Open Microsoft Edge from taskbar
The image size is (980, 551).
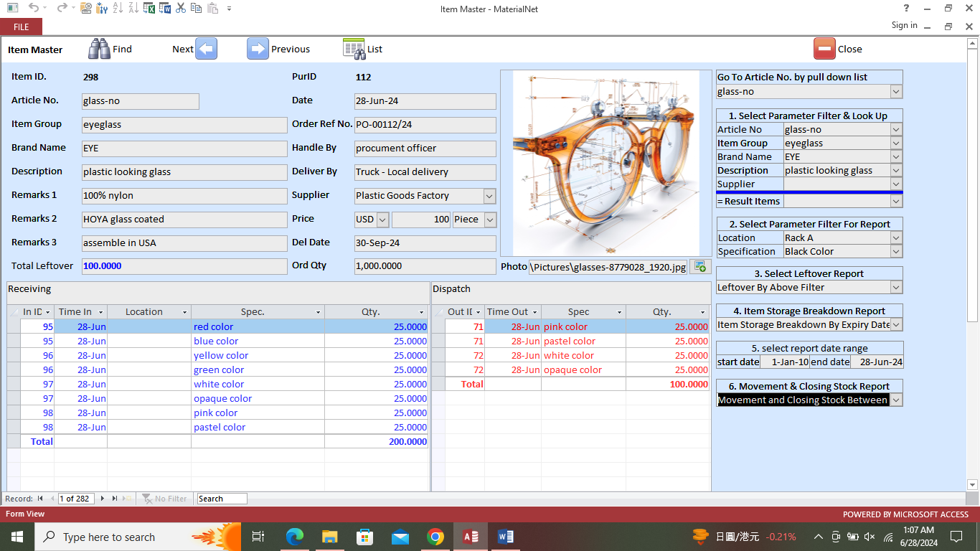pos(295,537)
